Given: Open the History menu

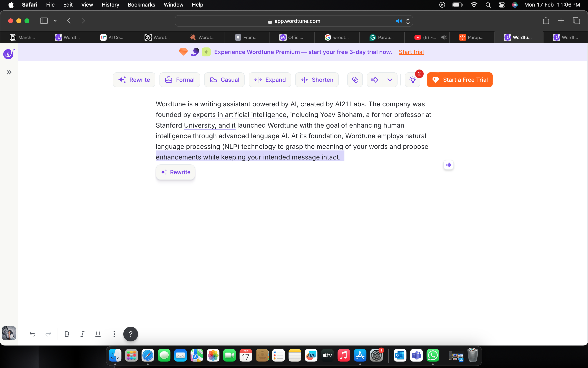Looking at the screenshot, I should pyautogui.click(x=110, y=5).
